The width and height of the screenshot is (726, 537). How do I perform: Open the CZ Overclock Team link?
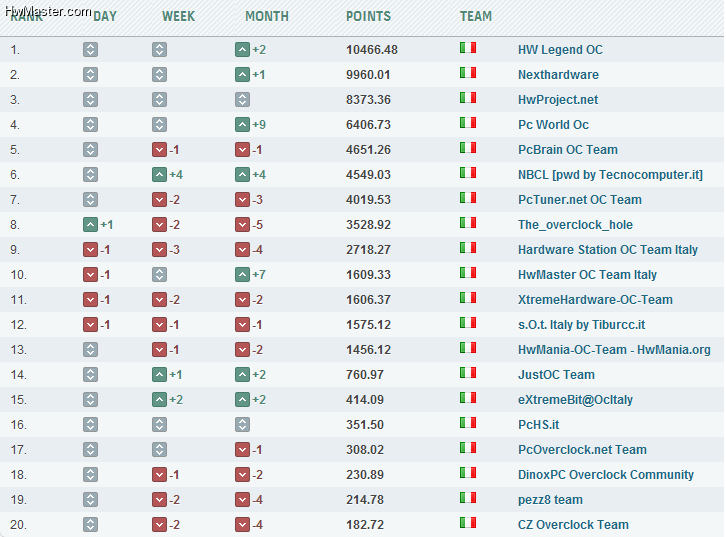tap(573, 525)
